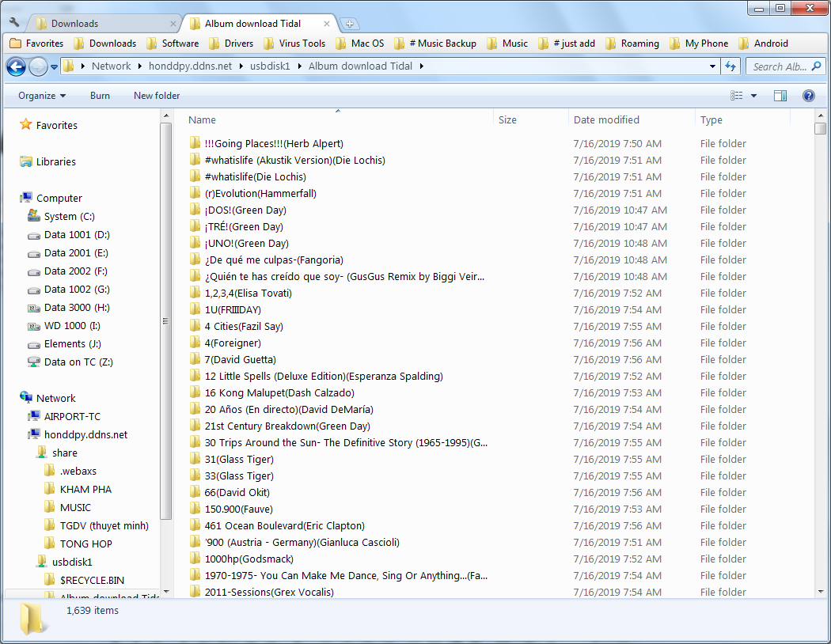This screenshot has height=644, width=831.
Task: Select Data on TC (Z:) drive
Action: pos(70,362)
